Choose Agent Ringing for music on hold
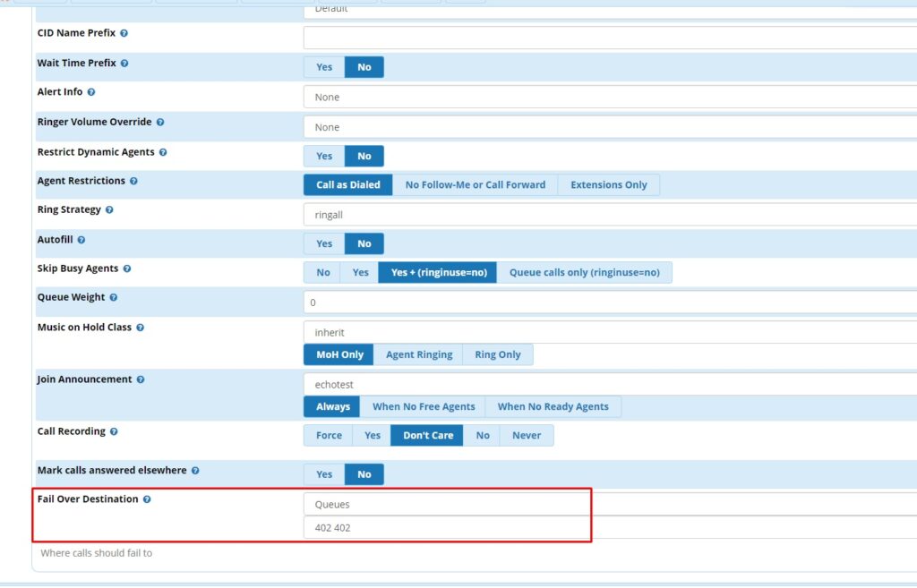This screenshot has height=588, width=917. [418, 354]
